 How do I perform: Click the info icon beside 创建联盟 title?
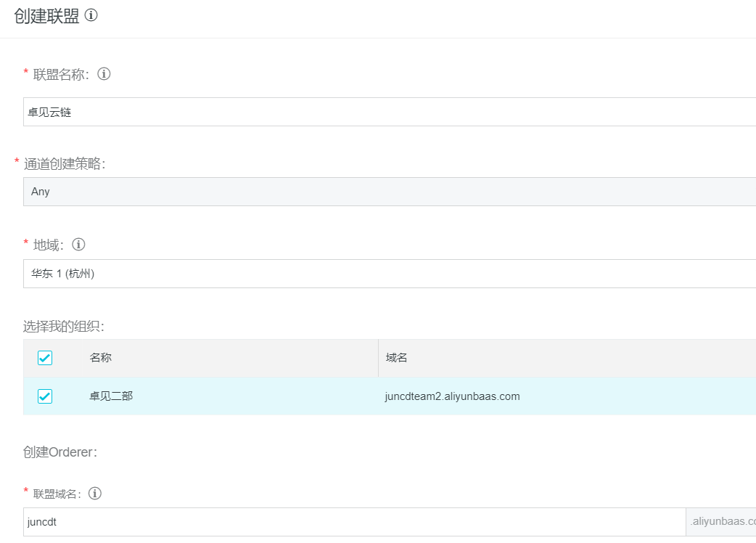point(91,16)
